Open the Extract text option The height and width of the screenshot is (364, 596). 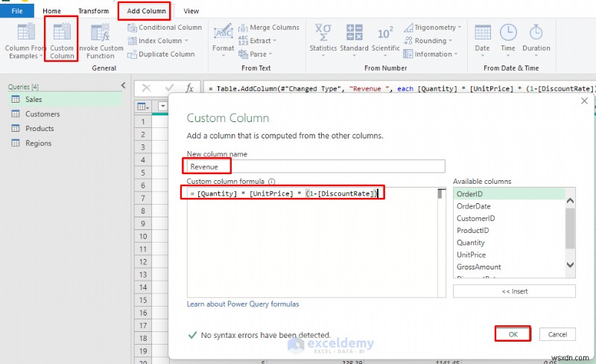click(x=257, y=41)
